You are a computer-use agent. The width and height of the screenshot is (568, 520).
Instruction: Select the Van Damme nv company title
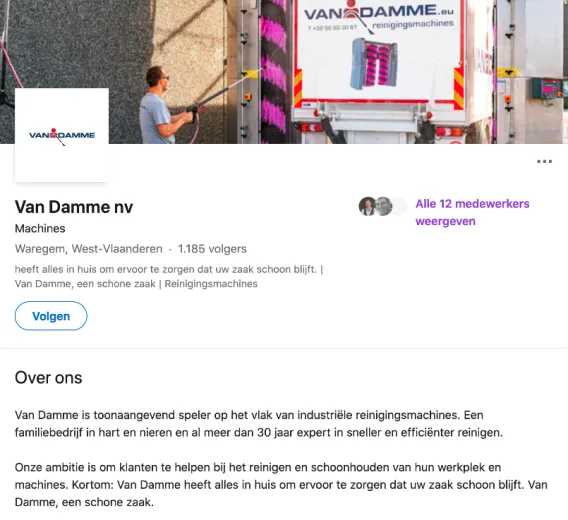click(x=74, y=207)
